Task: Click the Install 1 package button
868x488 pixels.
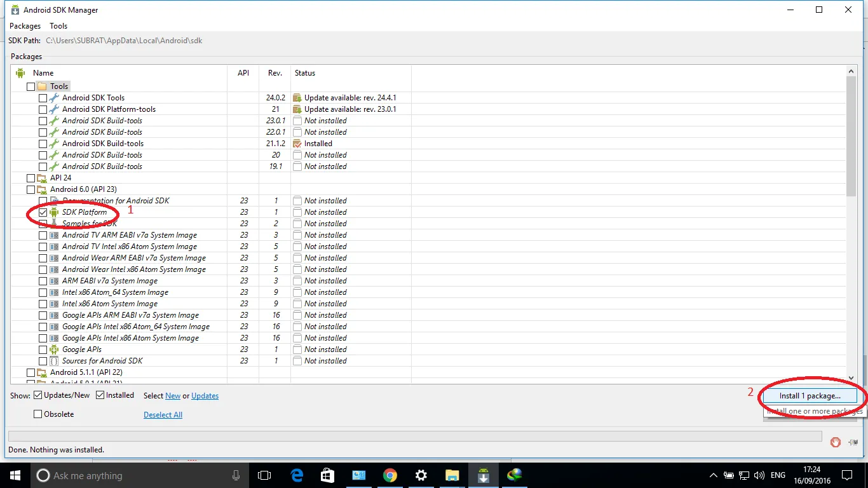Action: pos(810,395)
